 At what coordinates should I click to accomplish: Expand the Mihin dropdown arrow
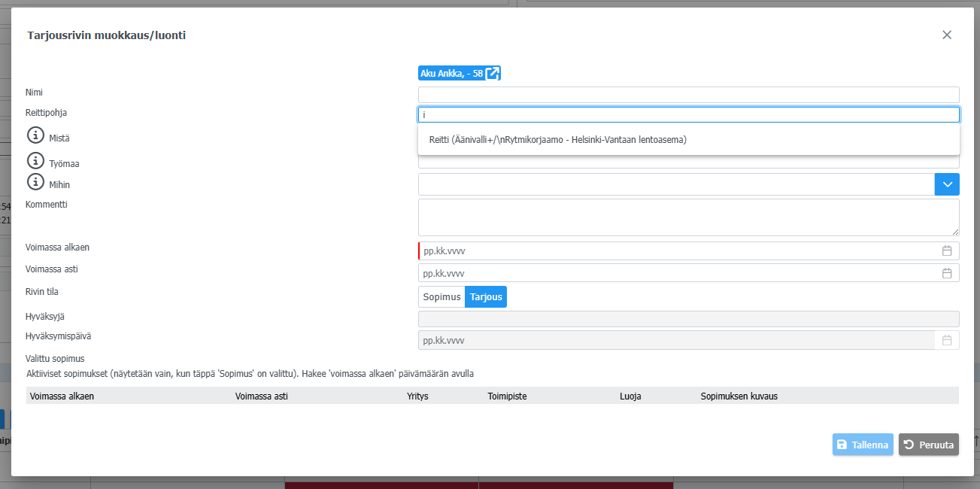[947, 184]
